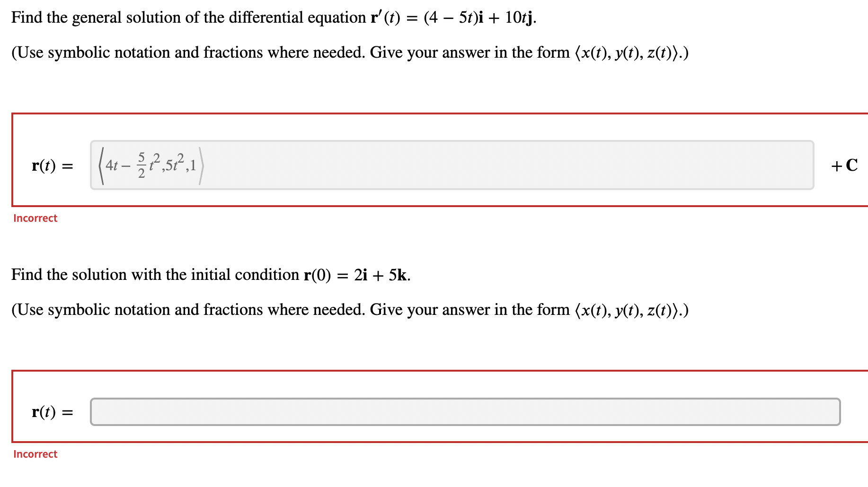Viewport: 868px width, 487px height.
Task: Click the r(t) = label for the second answer
Action: coord(52,412)
